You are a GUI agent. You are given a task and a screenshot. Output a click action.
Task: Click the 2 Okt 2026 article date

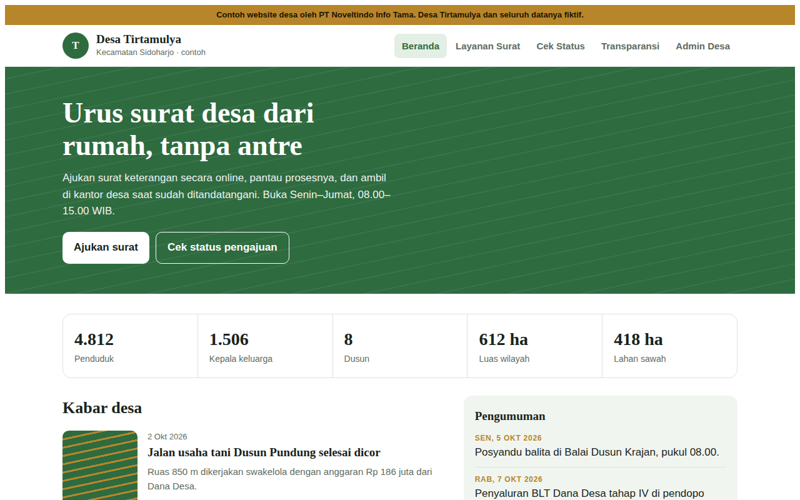[167, 436]
